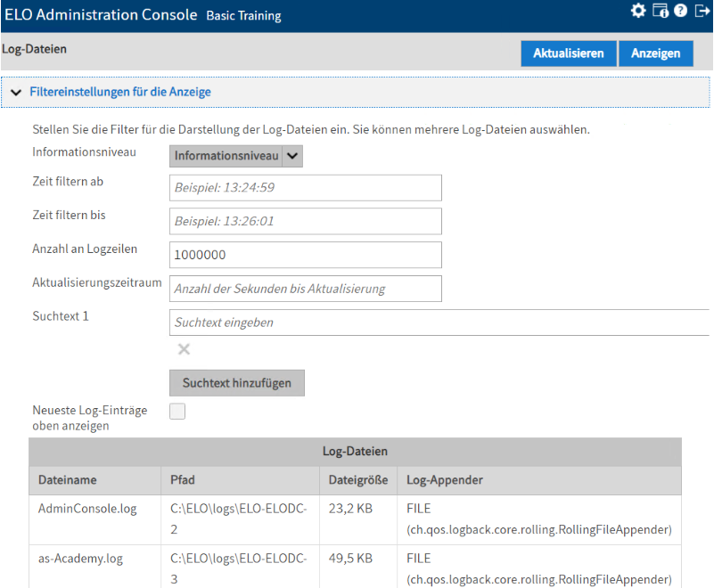Image resolution: width=714 pixels, height=588 pixels.
Task: Open settings via the gear icon
Action: tap(637, 11)
